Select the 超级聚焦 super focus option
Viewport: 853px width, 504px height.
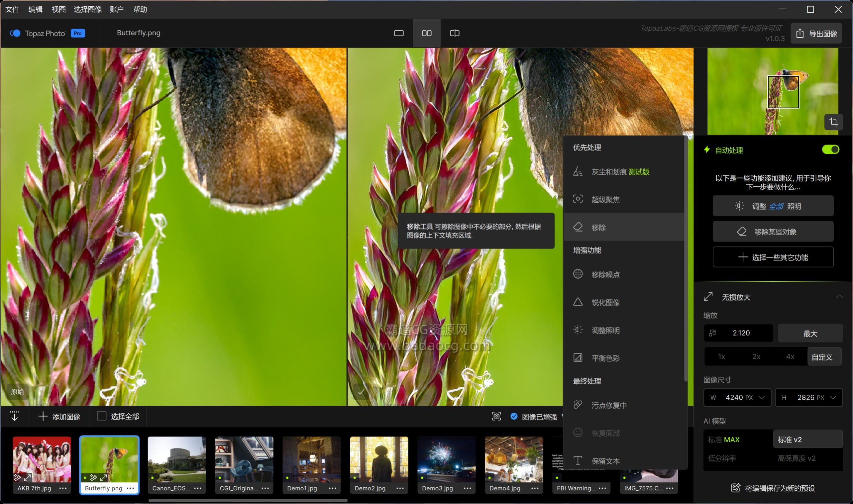pos(605,200)
